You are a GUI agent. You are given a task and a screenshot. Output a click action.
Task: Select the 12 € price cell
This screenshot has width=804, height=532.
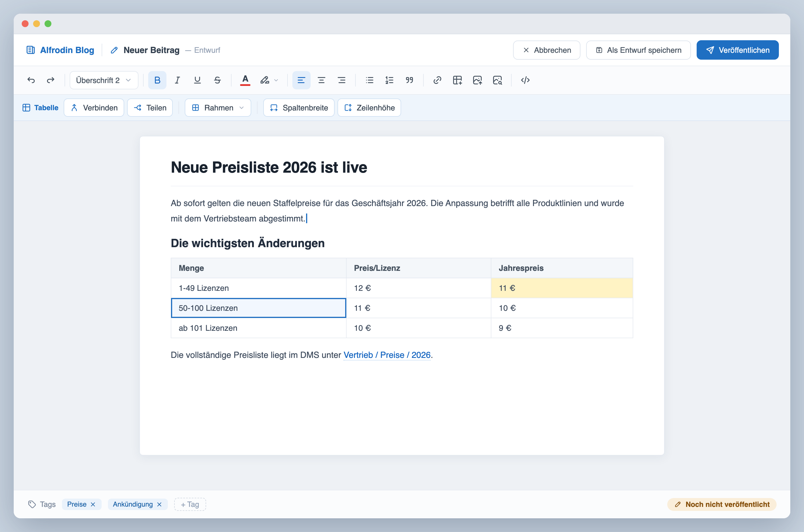coord(419,288)
